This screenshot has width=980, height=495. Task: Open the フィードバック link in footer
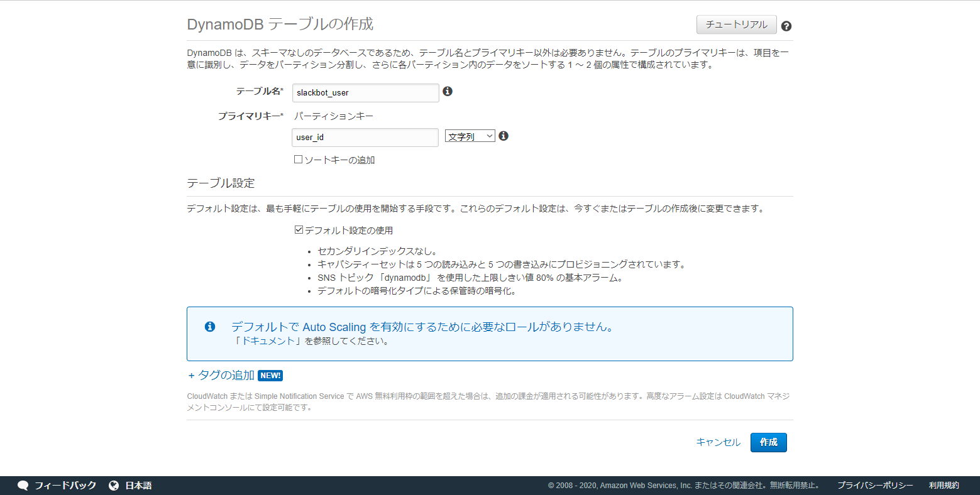point(65,486)
